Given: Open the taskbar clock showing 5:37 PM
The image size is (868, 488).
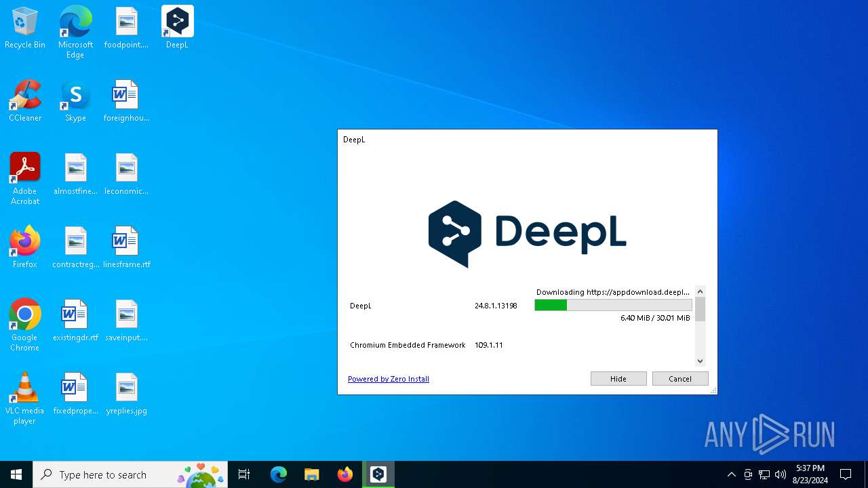Looking at the screenshot, I should click(x=810, y=474).
